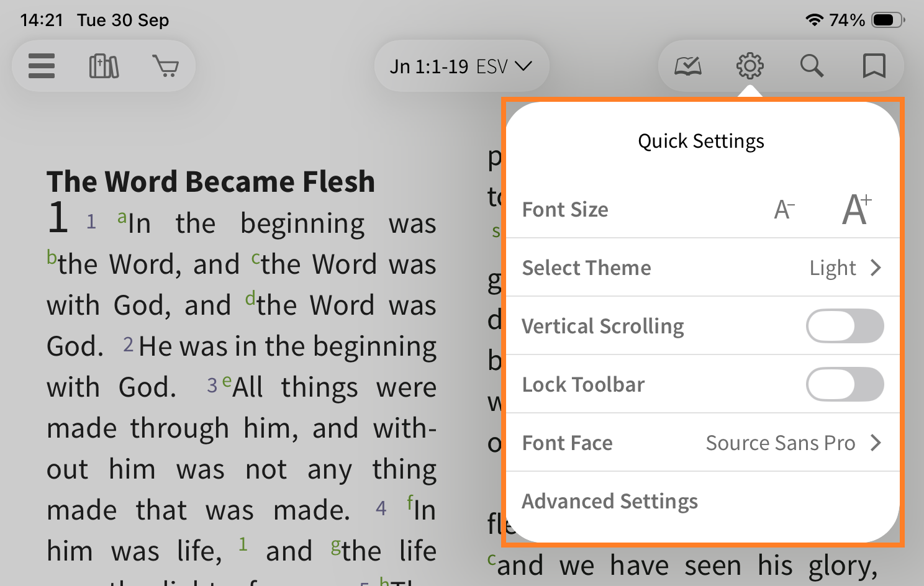Viewport: 924px width, 586px height.
Task: Tap the Wi-Fi status icon
Action: [814, 20]
